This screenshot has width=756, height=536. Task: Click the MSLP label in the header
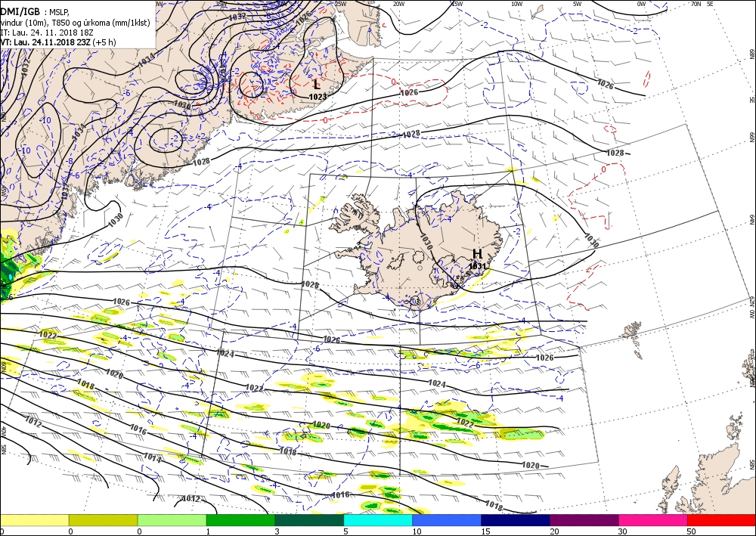59,13
